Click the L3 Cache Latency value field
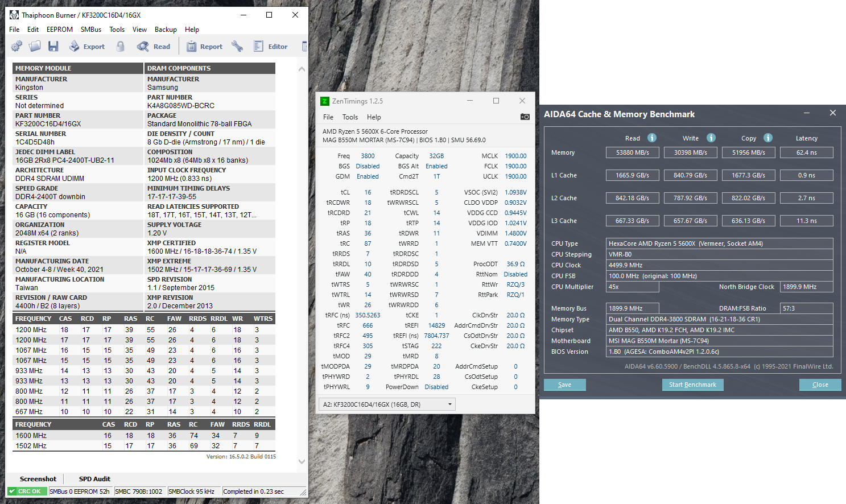The width and height of the screenshot is (846, 504). (807, 221)
